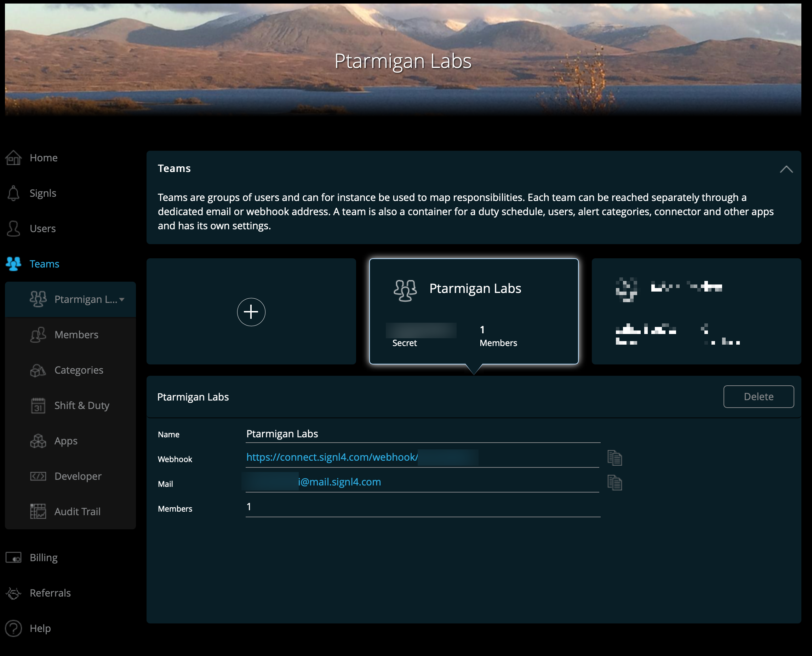Collapse the Teams description panel chevron
This screenshot has width=812, height=656.
pyautogui.click(x=786, y=169)
